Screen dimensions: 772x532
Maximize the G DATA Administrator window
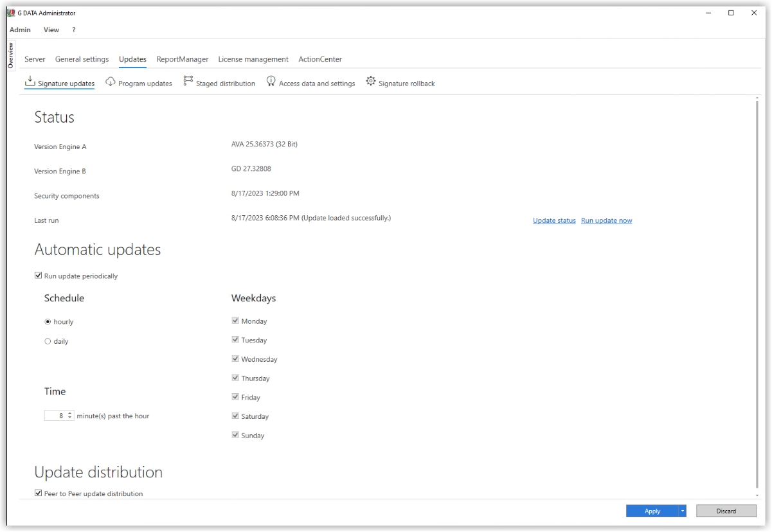point(731,12)
